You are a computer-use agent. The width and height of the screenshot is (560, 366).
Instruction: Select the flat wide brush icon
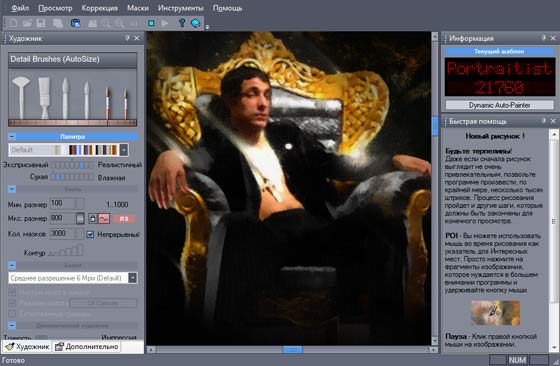[44, 98]
